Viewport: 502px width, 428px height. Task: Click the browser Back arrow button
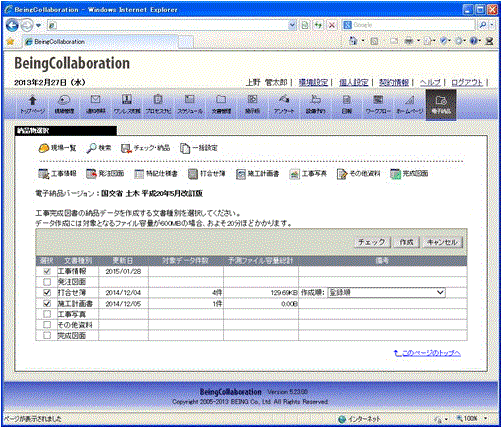pyautogui.click(x=13, y=25)
